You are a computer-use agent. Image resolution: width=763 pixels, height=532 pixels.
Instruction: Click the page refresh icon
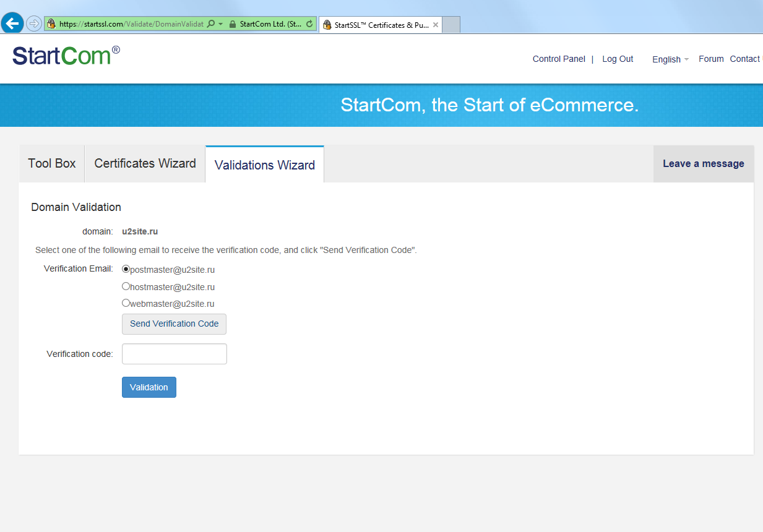tap(309, 24)
